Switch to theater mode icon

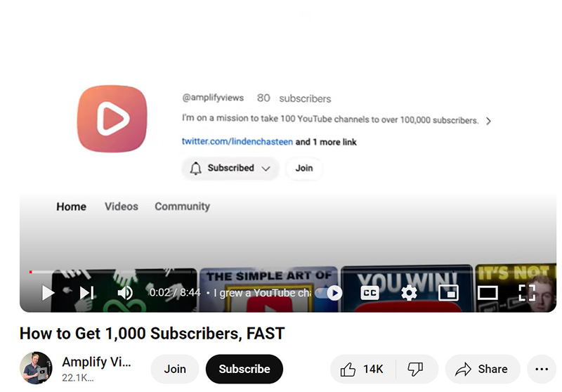click(488, 293)
